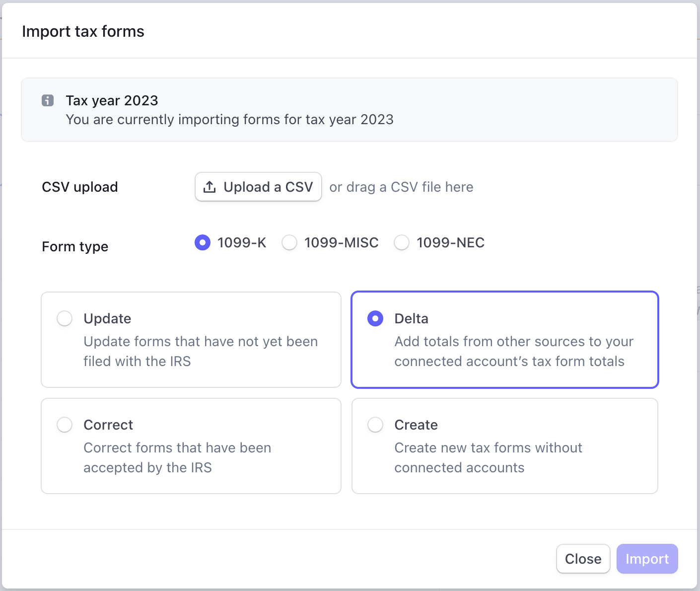
Task: Close the Import tax forms dialog
Action: click(x=583, y=559)
